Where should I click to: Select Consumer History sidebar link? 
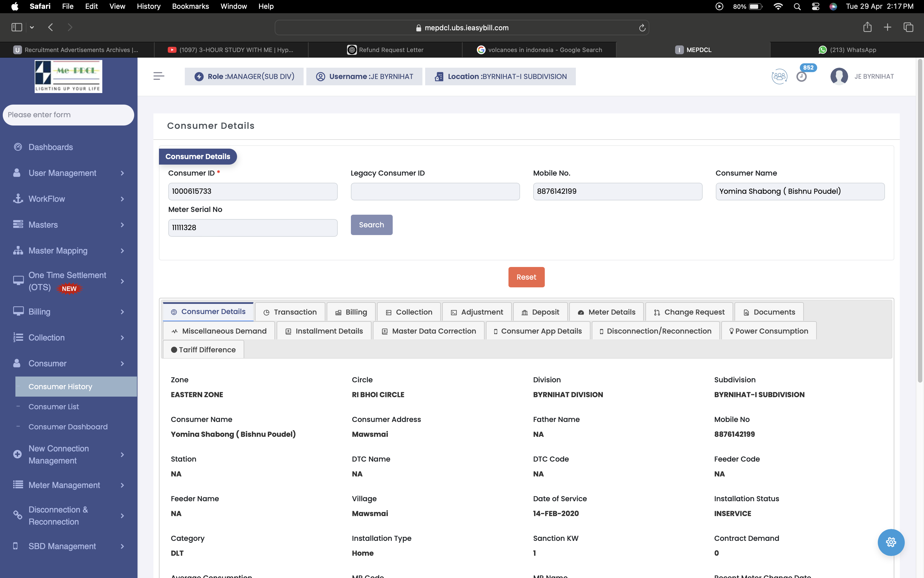click(76, 386)
